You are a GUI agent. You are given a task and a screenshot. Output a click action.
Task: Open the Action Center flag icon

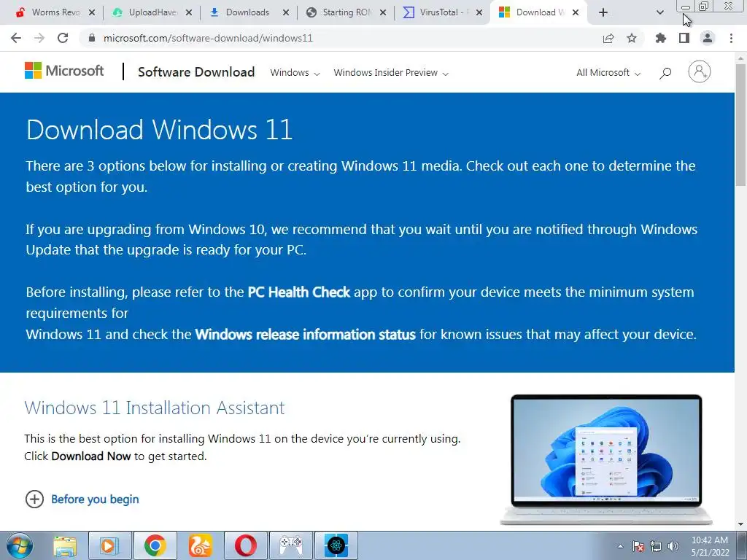click(x=638, y=546)
